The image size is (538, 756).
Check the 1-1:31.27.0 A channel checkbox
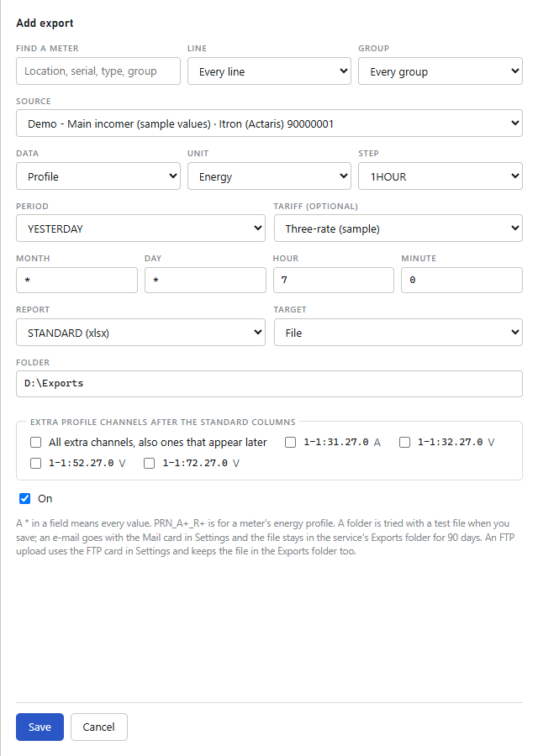tap(290, 442)
